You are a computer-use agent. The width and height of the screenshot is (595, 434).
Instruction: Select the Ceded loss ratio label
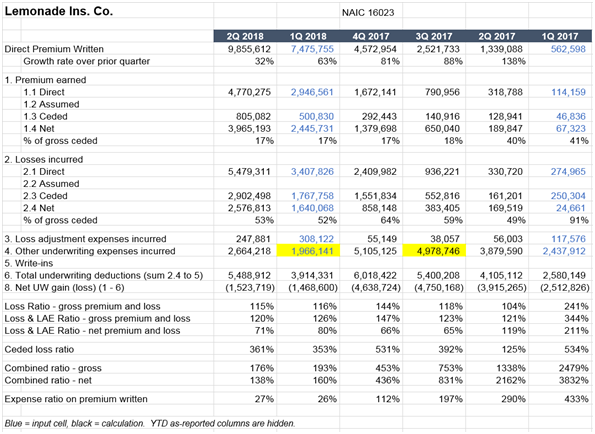click(39, 349)
